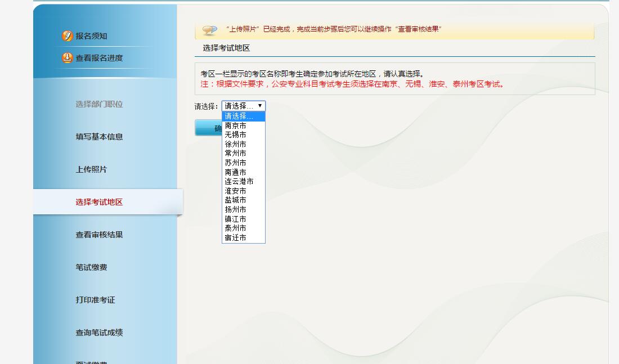619x364 pixels.
Task: Collapse the 请选择 exam region dropdown
Action: tap(244, 106)
